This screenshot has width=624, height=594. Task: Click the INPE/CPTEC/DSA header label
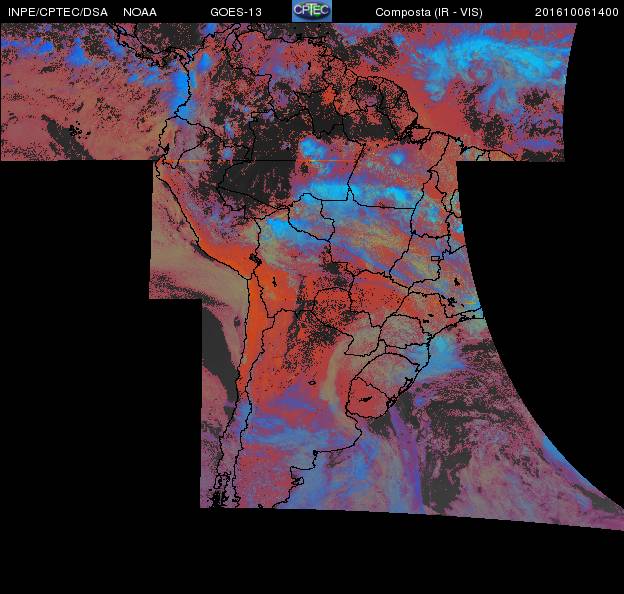click(56, 12)
